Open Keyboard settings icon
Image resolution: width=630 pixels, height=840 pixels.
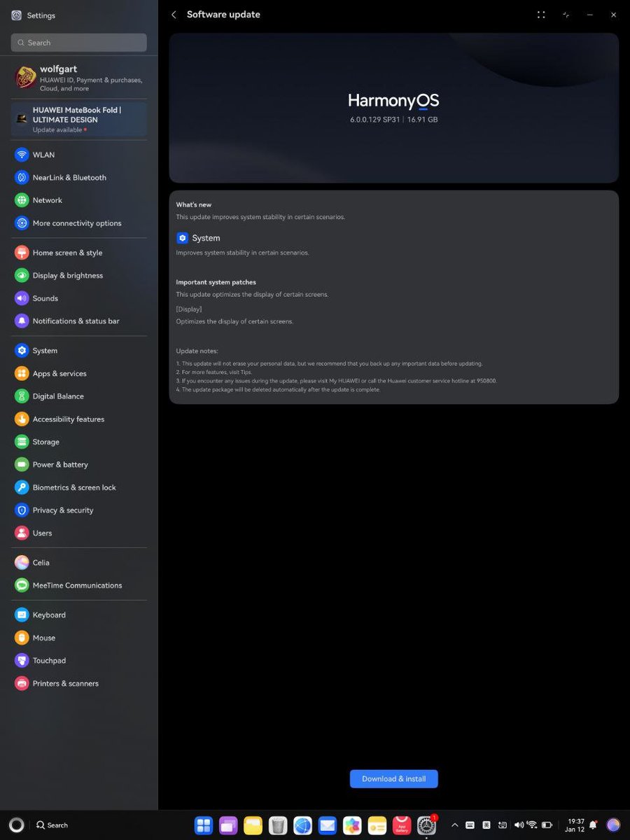[x=22, y=615]
